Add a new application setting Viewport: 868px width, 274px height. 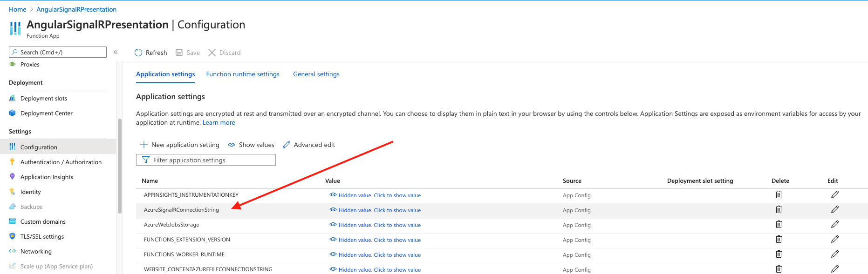[180, 145]
